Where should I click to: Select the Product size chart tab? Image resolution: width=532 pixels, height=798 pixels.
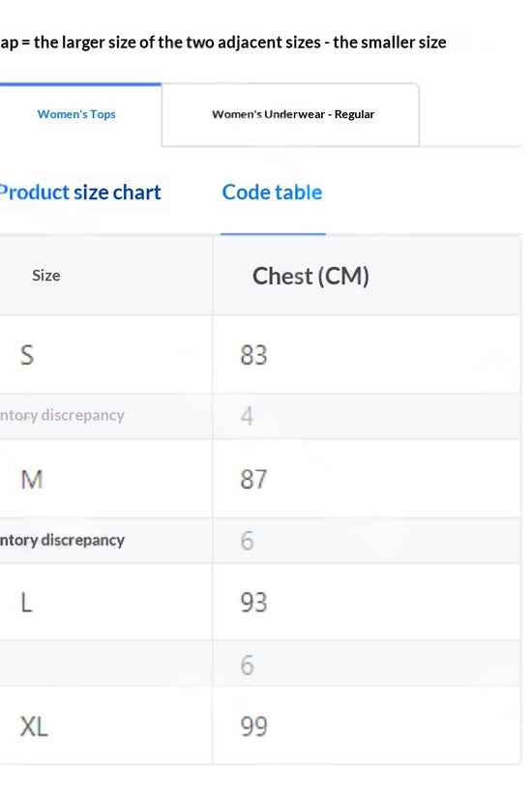click(80, 192)
